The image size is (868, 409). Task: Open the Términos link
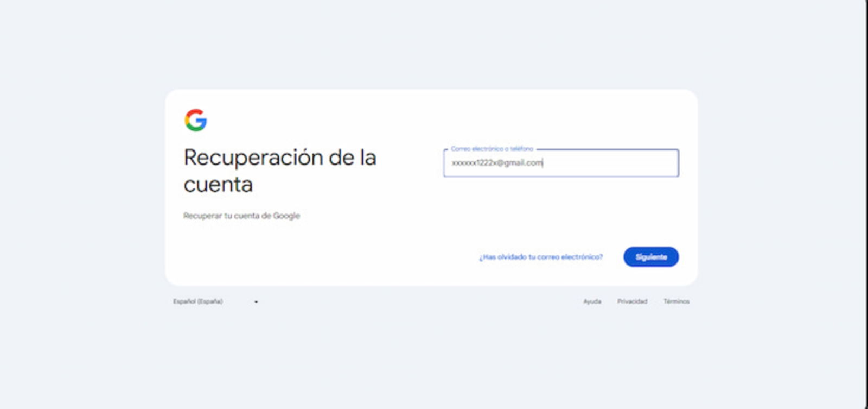click(676, 301)
